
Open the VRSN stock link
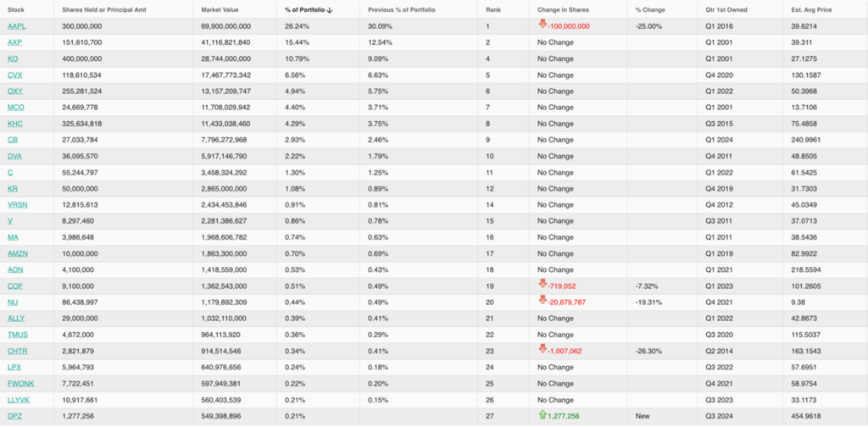(x=18, y=204)
